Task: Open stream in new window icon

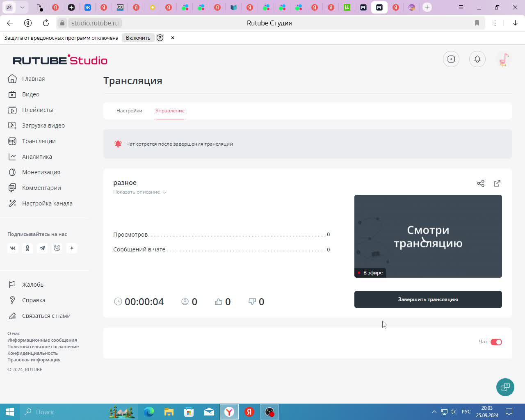Action: [x=497, y=183]
